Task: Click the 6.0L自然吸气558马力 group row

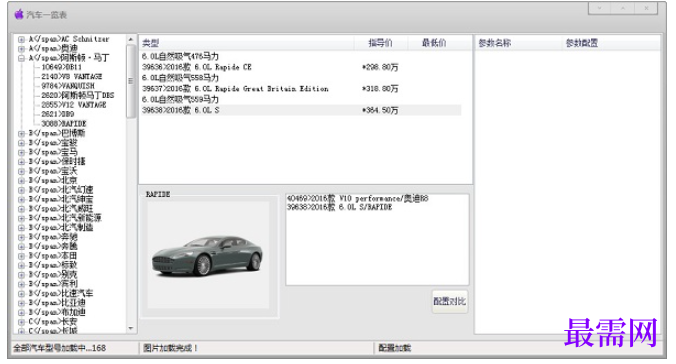Action: (x=301, y=78)
